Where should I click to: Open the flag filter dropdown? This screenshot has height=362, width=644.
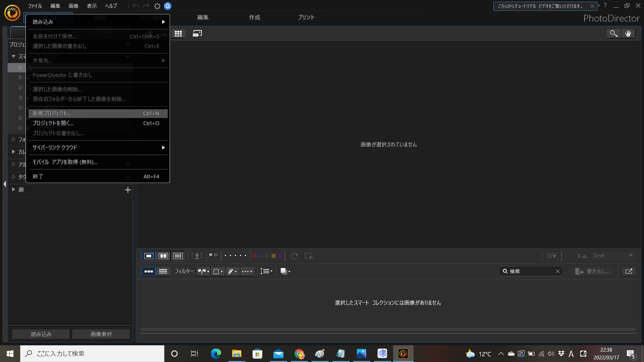(x=204, y=271)
